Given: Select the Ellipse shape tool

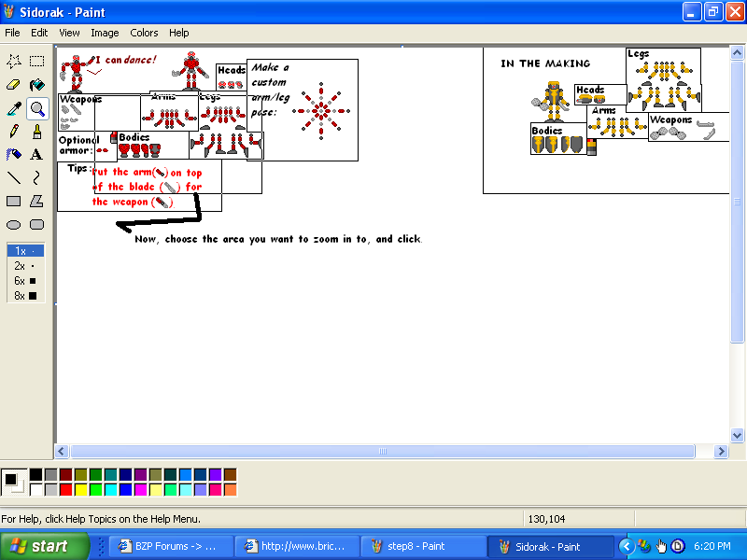Looking at the screenshot, I should [14, 224].
